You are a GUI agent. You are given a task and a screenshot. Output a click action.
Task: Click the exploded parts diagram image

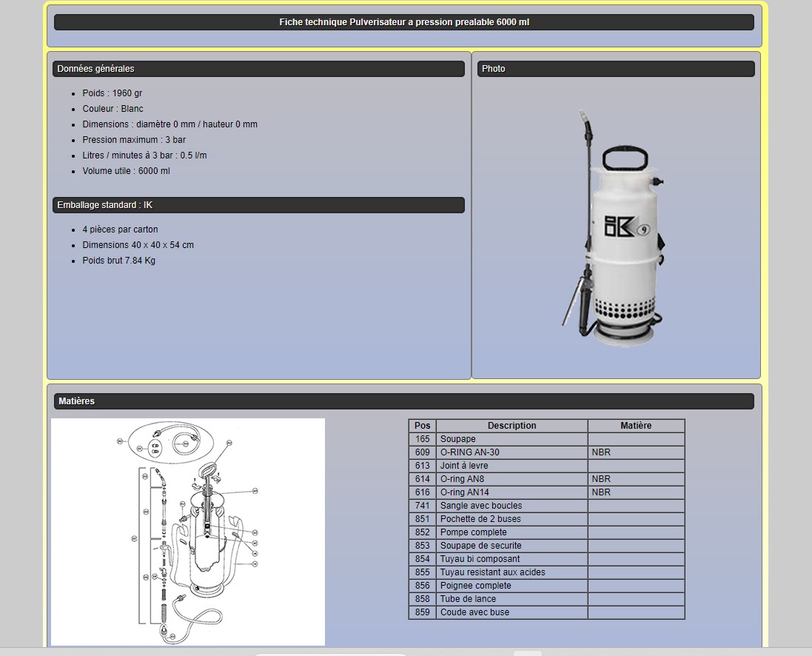(187, 531)
